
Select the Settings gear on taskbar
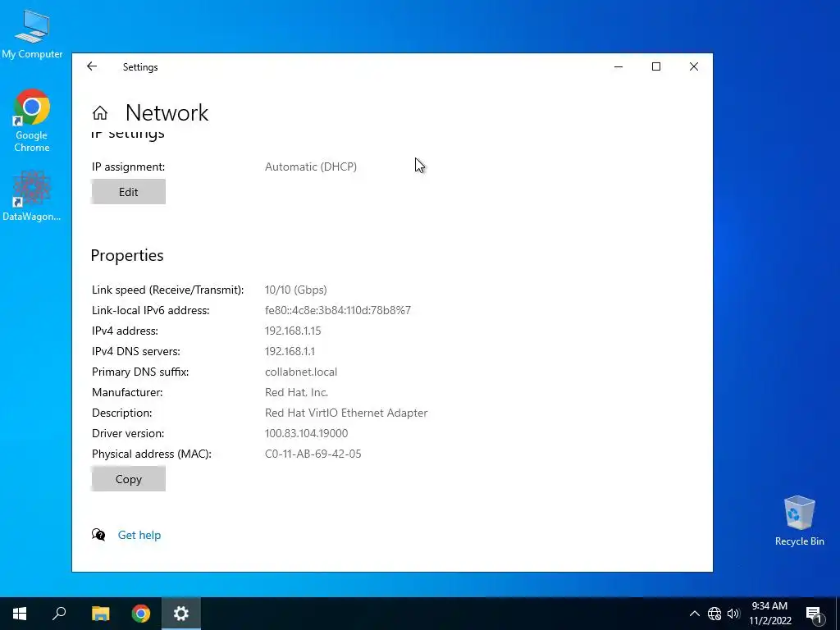pos(181,614)
